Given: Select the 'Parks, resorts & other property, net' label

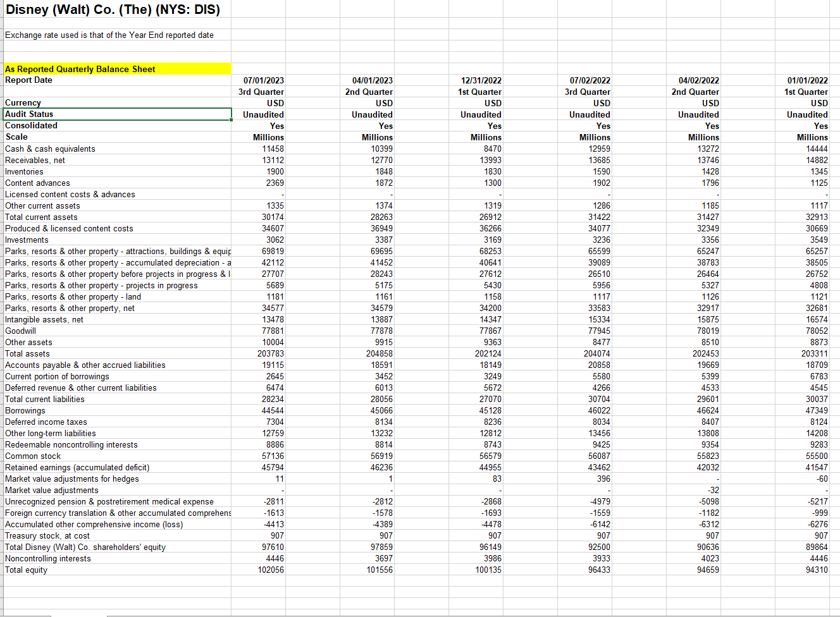Looking at the screenshot, I should [x=70, y=308].
